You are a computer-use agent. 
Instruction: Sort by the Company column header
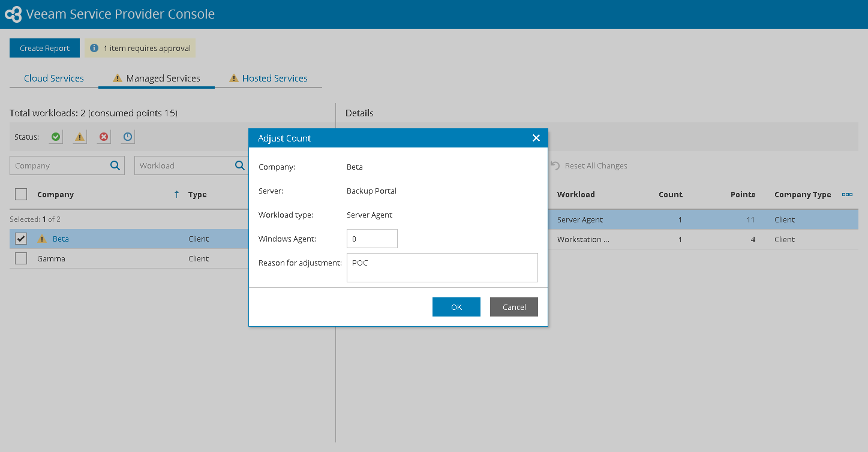pyautogui.click(x=55, y=194)
